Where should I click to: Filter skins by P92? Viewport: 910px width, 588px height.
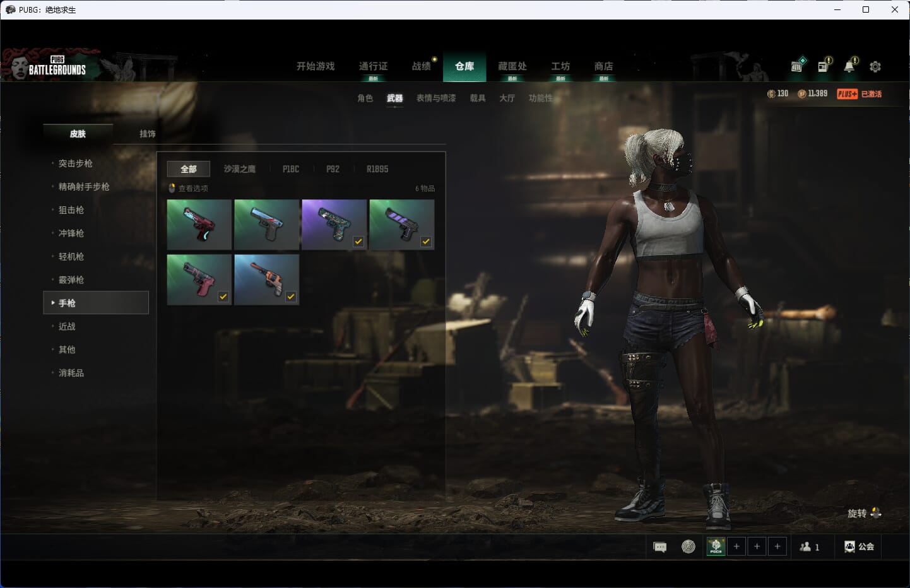click(x=333, y=169)
